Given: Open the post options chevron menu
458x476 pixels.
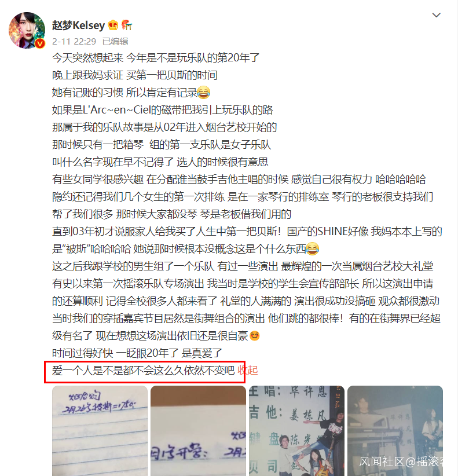Looking at the screenshot, I should click(436, 15).
